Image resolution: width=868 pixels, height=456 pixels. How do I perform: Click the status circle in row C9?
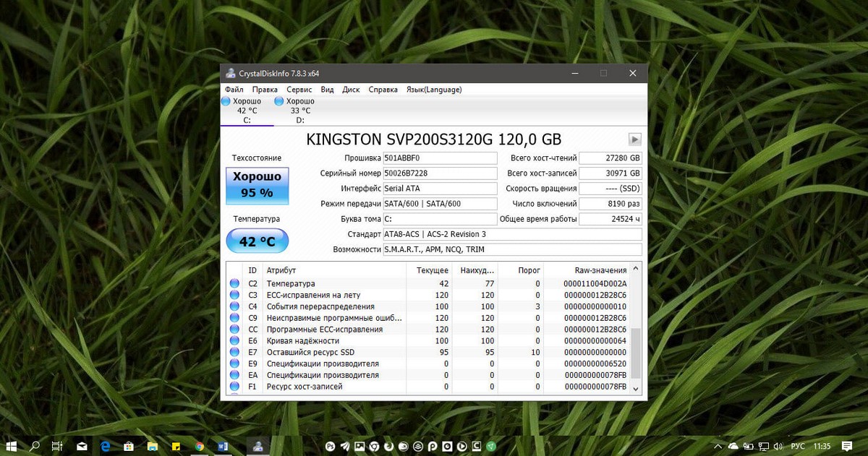pyautogui.click(x=234, y=318)
